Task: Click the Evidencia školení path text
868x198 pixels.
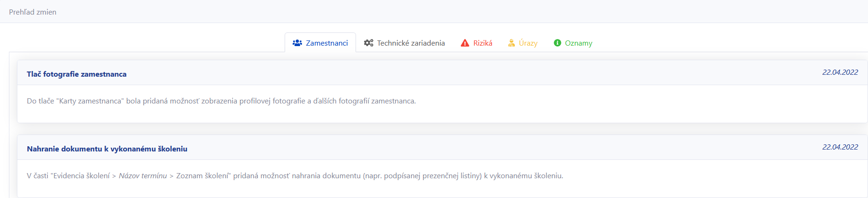Action: (81, 176)
